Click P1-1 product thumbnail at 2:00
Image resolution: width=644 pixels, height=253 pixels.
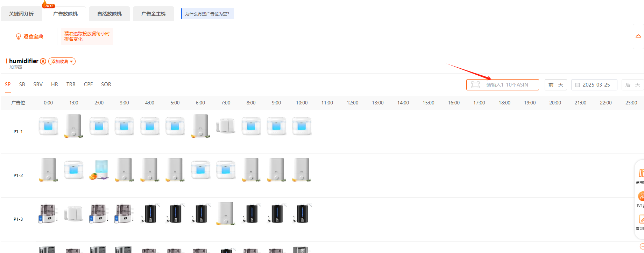click(x=99, y=126)
